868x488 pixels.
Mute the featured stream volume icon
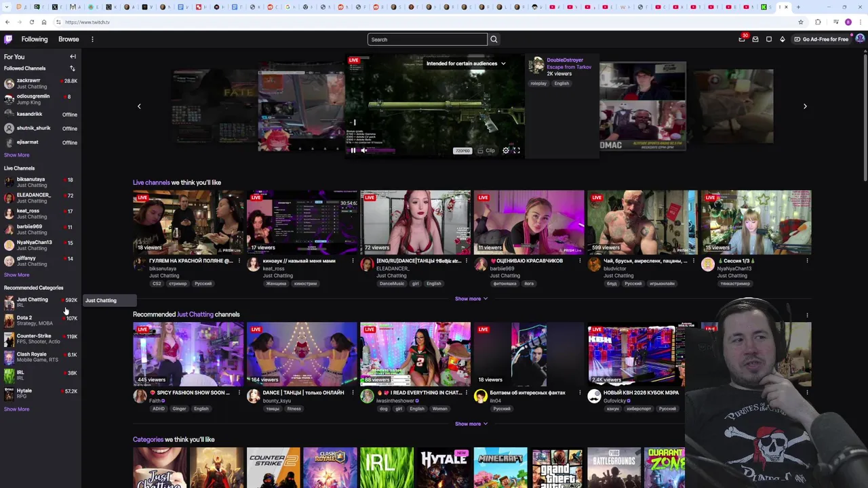pos(363,150)
